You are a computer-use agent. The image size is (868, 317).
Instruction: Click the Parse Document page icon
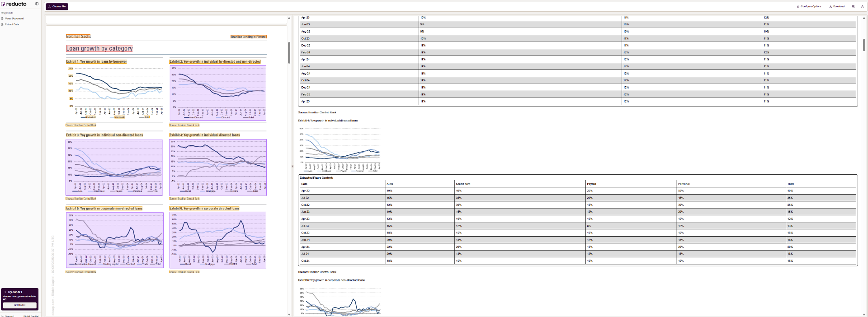pyautogui.click(x=2, y=19)
